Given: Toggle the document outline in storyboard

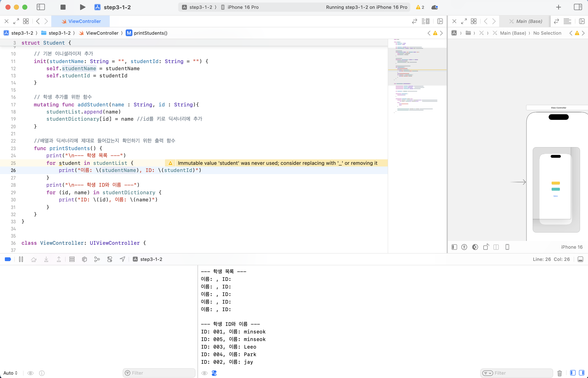Looking at the screenshot, I should [x=454, y=247].
